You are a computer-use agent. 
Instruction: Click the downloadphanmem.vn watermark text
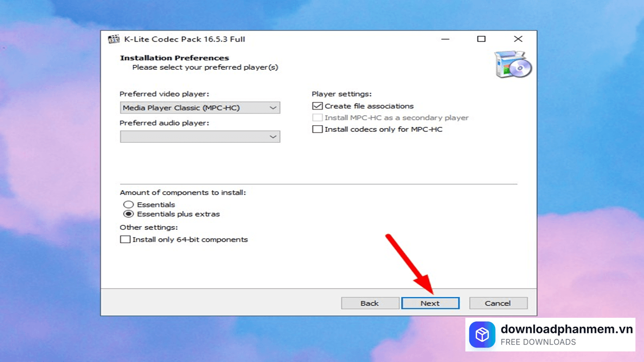[566, 329]
